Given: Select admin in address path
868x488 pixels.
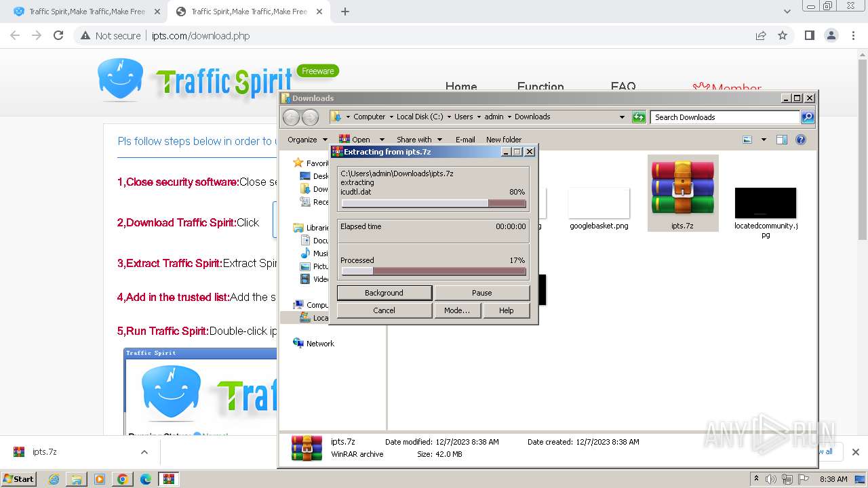Looking at the screenshot, I should click(494, 117).
